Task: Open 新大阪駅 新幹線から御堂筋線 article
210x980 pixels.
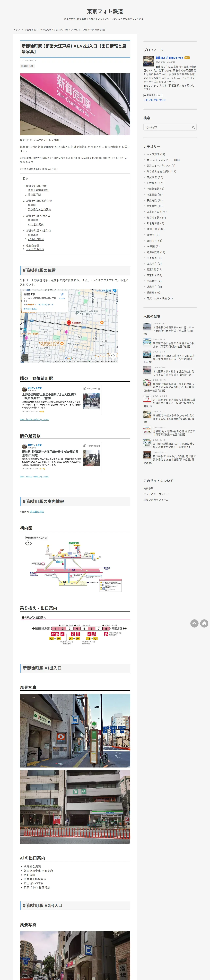Action: [173, 373]
